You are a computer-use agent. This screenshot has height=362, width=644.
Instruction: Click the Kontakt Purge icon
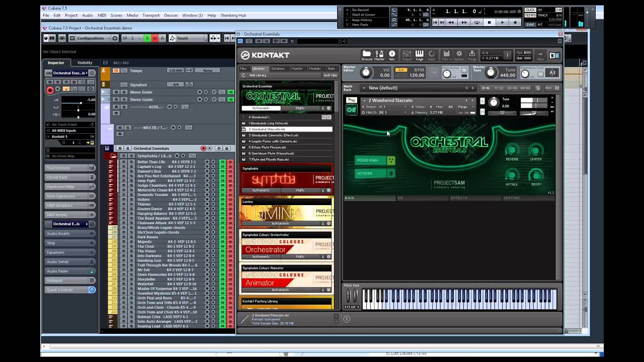(x=472, y=55)
